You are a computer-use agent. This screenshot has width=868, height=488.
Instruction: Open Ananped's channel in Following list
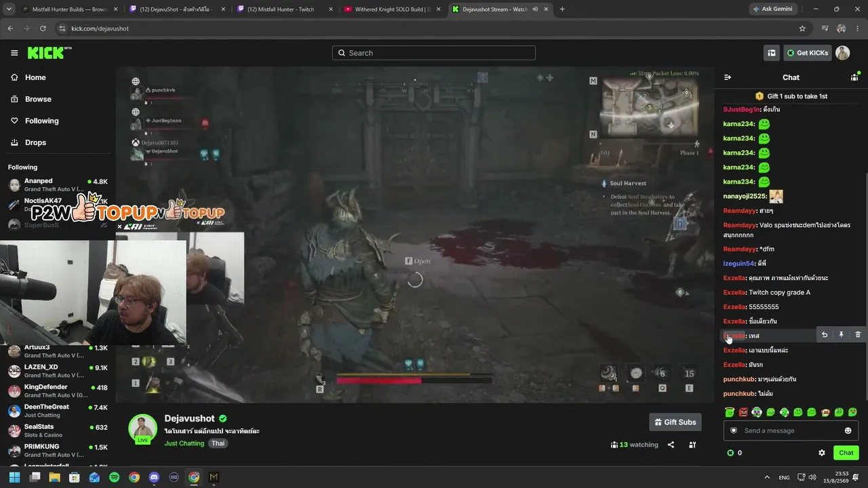point(58,184)
